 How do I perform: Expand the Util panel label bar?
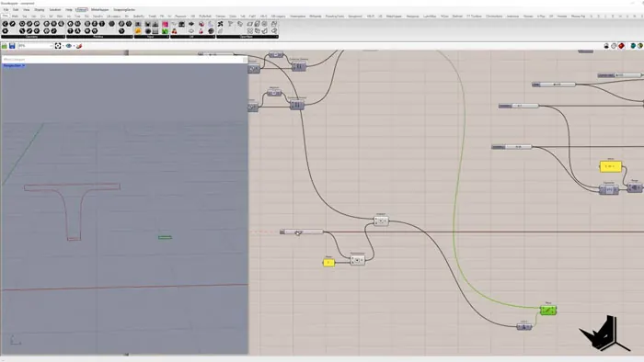tap(192, 37)
